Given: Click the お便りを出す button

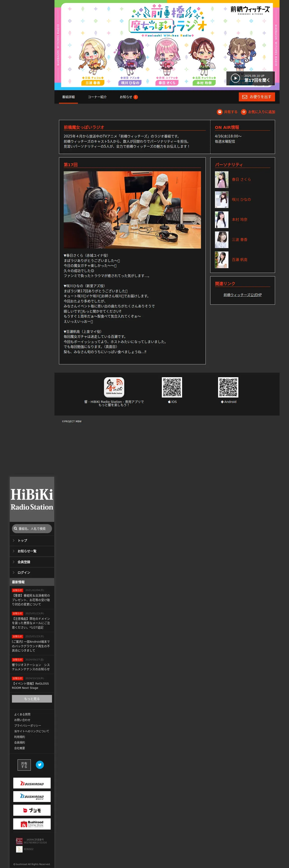Looking at the screenshot, I should pyautogui.click(x=257, y=97).
